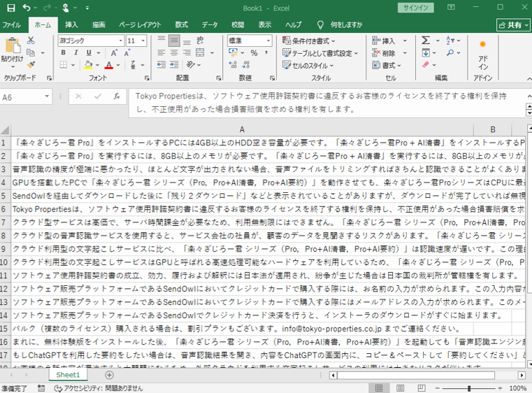Screen dimensions: 532x393
Task: Switch to Normal view
Action: 379,388
